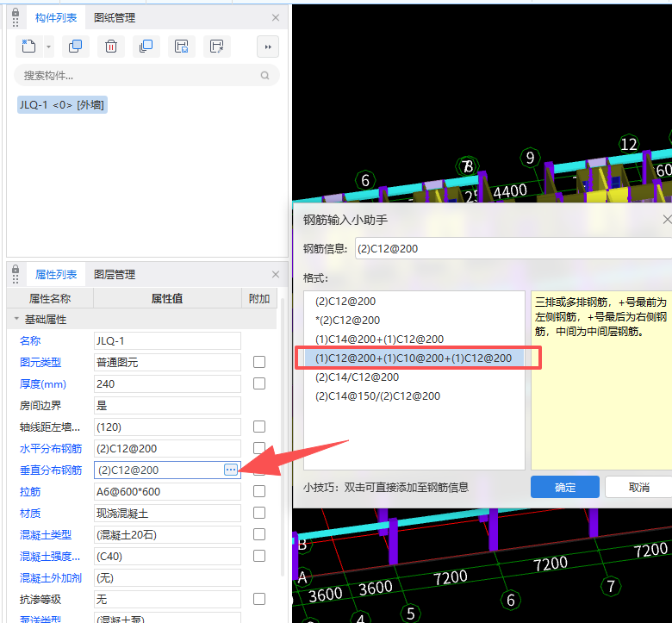Viewport: 672px width, 623px height.
Task: Click the 房间边界 value 是
Action: 167,405
